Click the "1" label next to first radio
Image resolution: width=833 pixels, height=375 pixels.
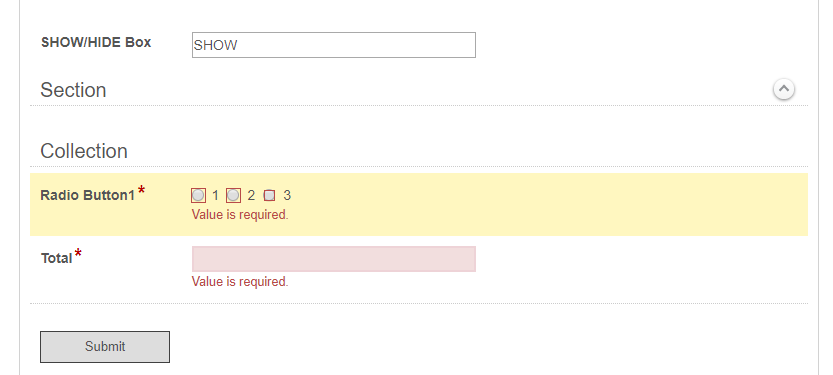pos(215,195)
